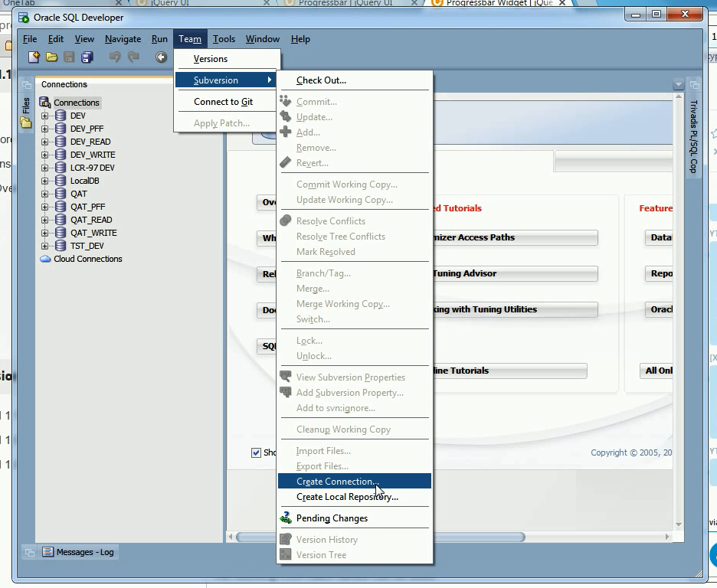The image size is (717, 588).
Task: Expand the DEV_PFF connection node
Action: coord(44,129)
